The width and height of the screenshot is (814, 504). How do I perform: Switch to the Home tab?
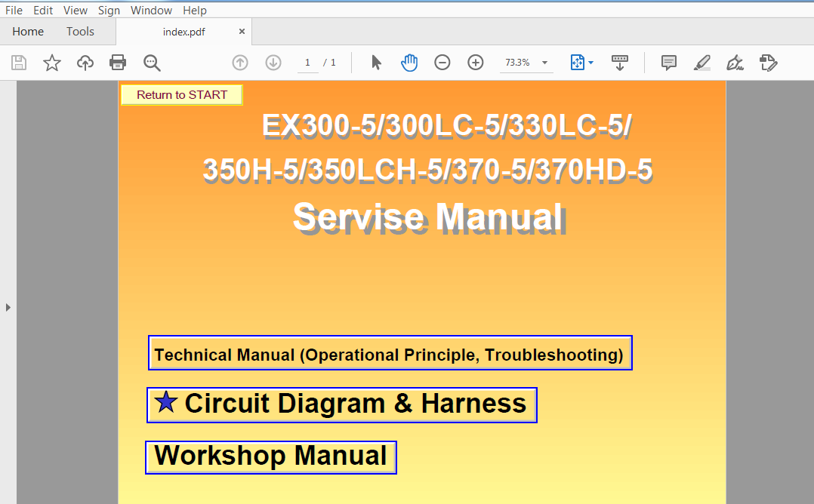[28, 32]
